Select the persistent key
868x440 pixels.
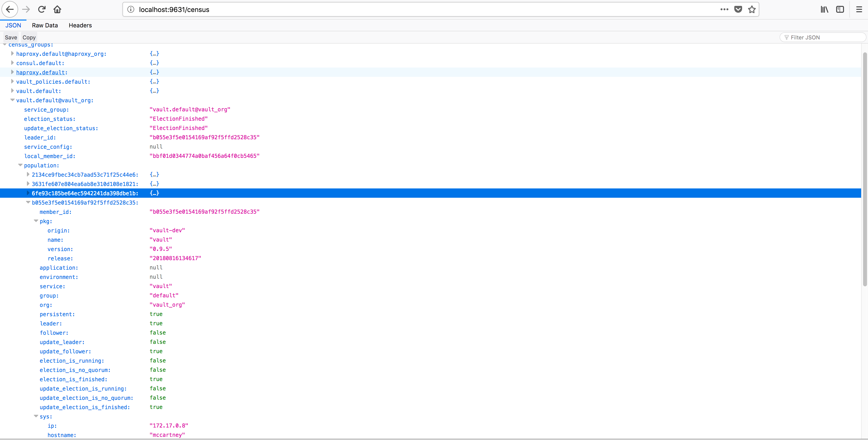click(57, 314)
